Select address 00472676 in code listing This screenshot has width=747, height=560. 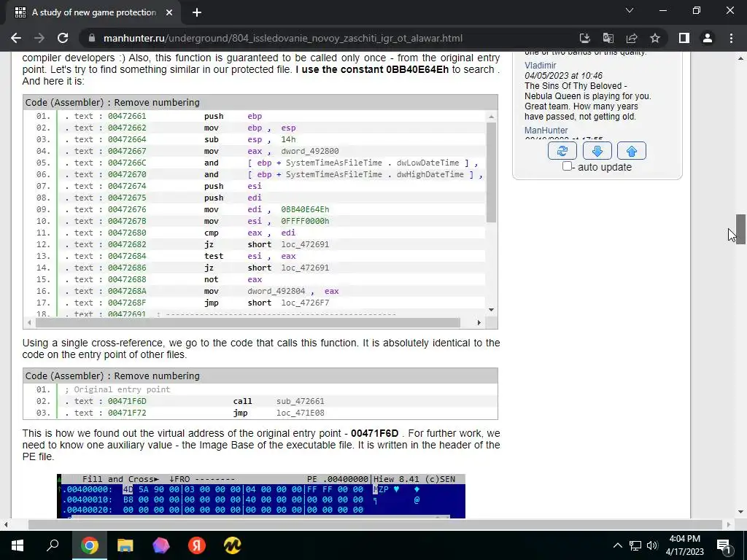tap(127, 209)
